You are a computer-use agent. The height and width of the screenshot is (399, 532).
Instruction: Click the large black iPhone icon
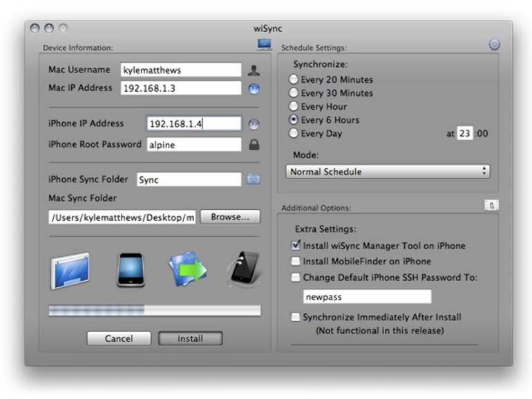point(130,270)
